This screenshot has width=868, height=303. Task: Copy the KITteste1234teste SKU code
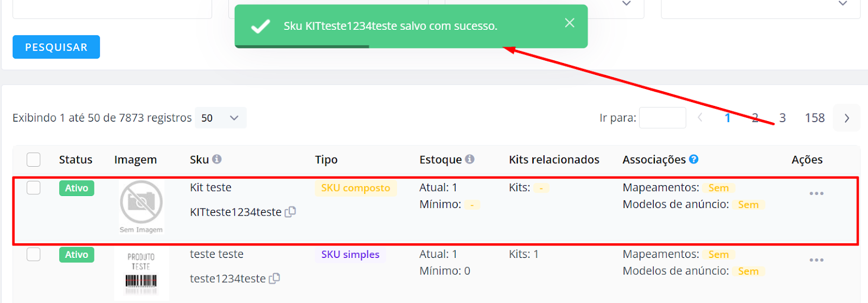coord(290,212)
